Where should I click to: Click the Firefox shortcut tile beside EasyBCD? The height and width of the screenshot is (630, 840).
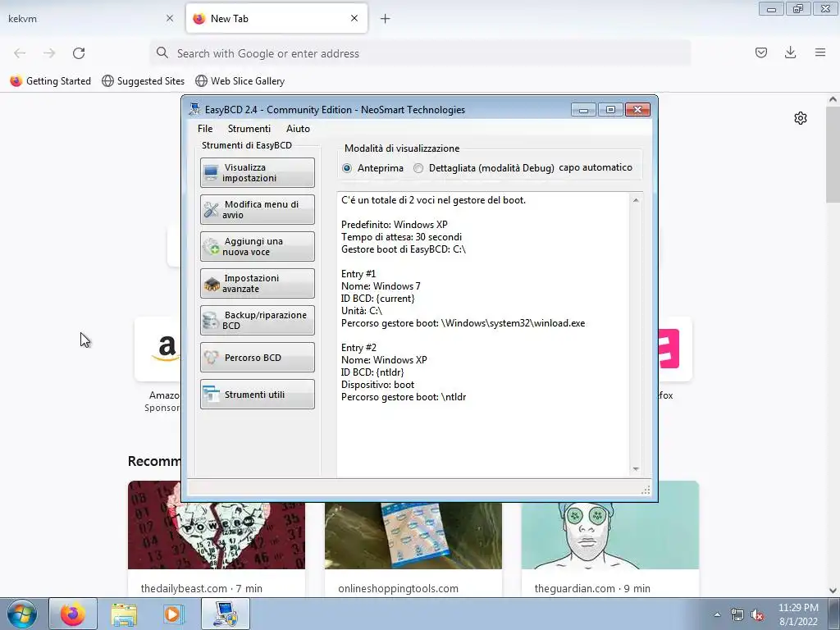tap(675, 349)
